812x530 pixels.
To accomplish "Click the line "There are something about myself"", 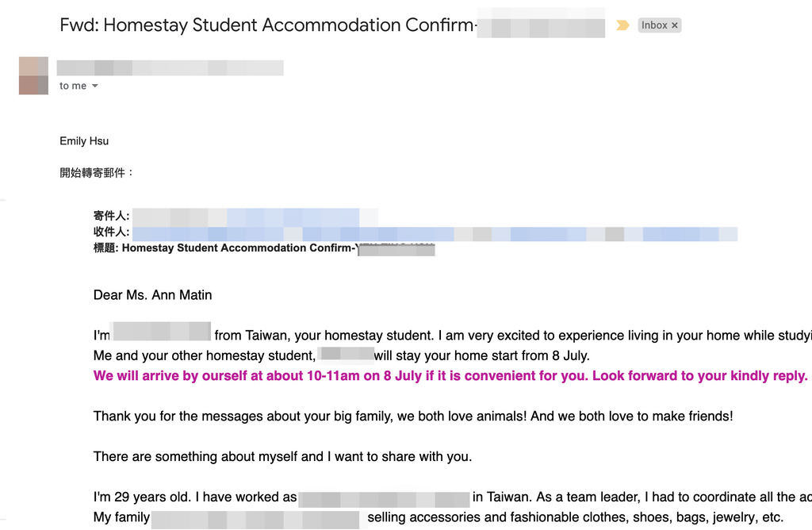I will point(282,456).
